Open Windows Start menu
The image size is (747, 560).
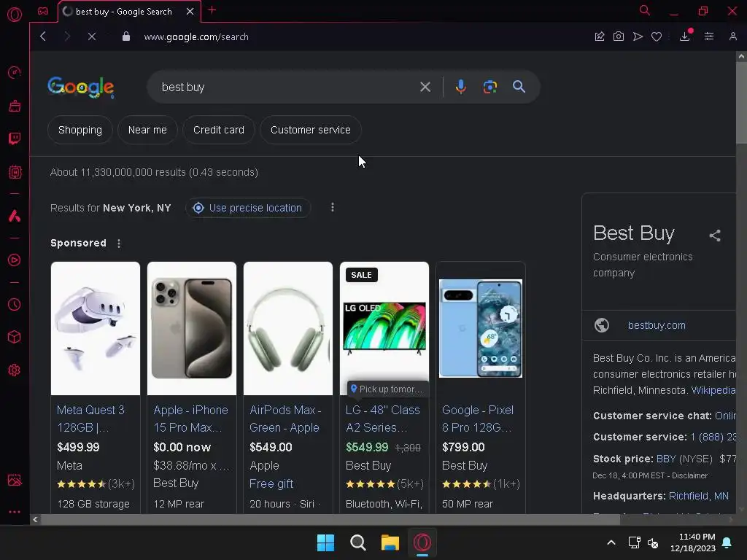[x=326, y=542]
